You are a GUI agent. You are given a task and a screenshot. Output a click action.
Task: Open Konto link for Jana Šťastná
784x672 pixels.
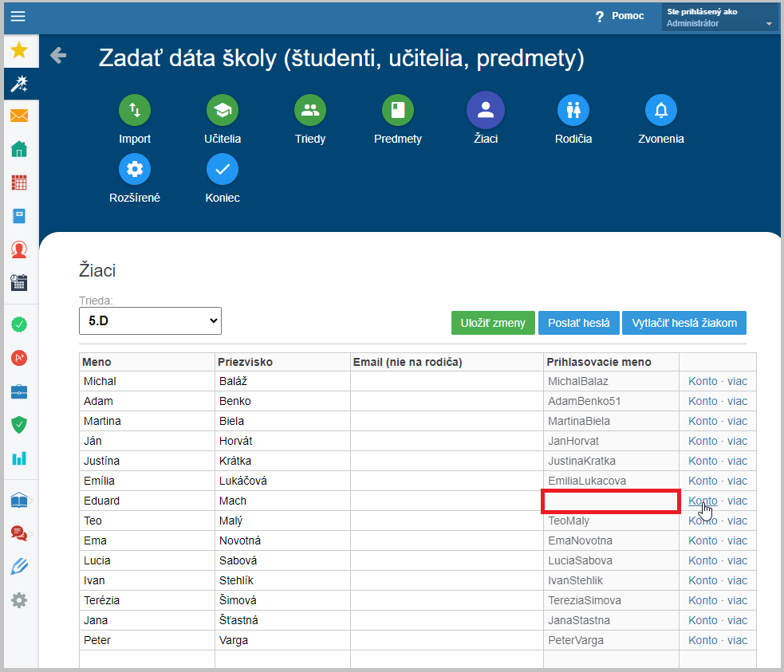pos(703,620)
